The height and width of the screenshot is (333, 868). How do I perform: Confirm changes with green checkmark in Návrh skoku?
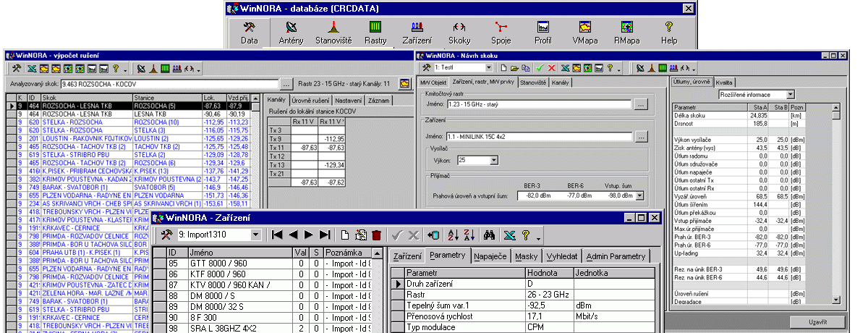[540, 68]
